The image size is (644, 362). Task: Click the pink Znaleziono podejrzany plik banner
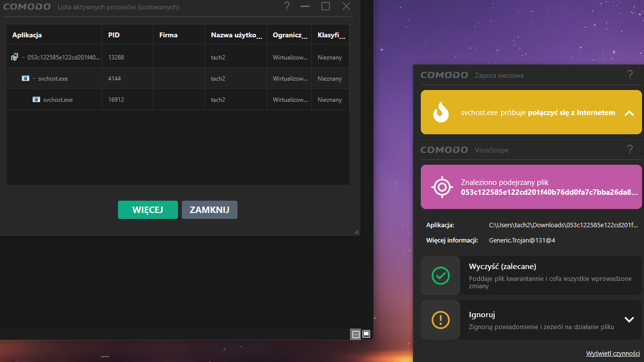point(532,187)
